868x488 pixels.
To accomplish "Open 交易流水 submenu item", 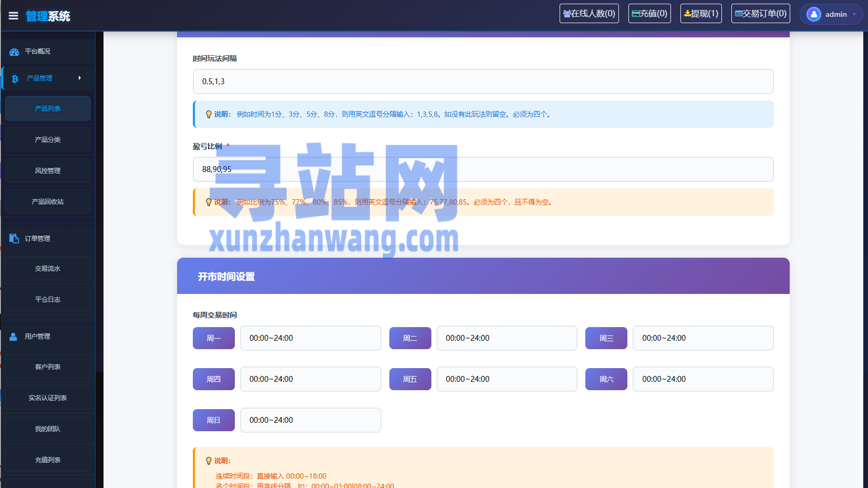I will coord(48,268).
